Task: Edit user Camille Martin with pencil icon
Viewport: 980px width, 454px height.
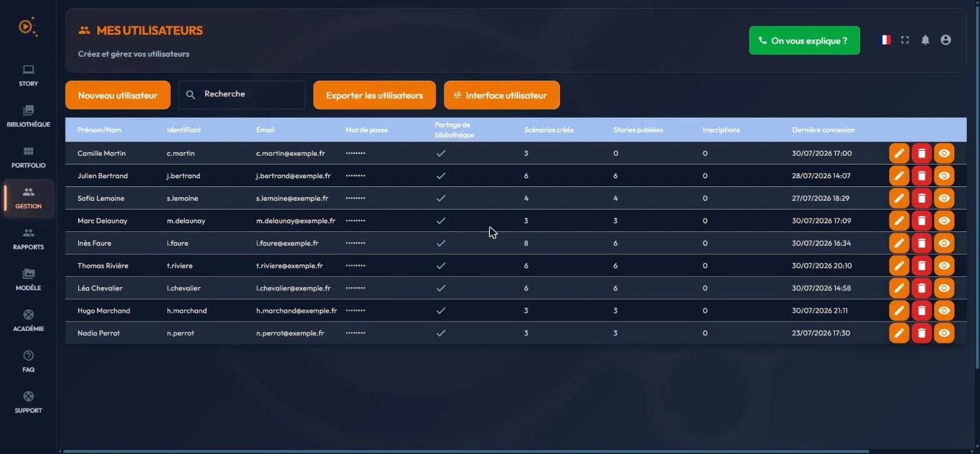Action: click(899, 153)
